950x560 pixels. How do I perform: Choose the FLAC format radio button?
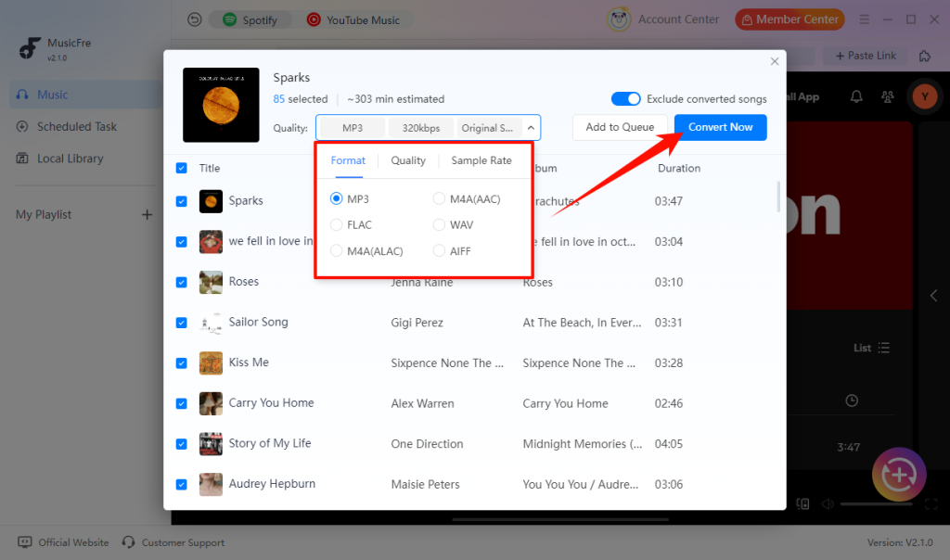pos(336,224)
